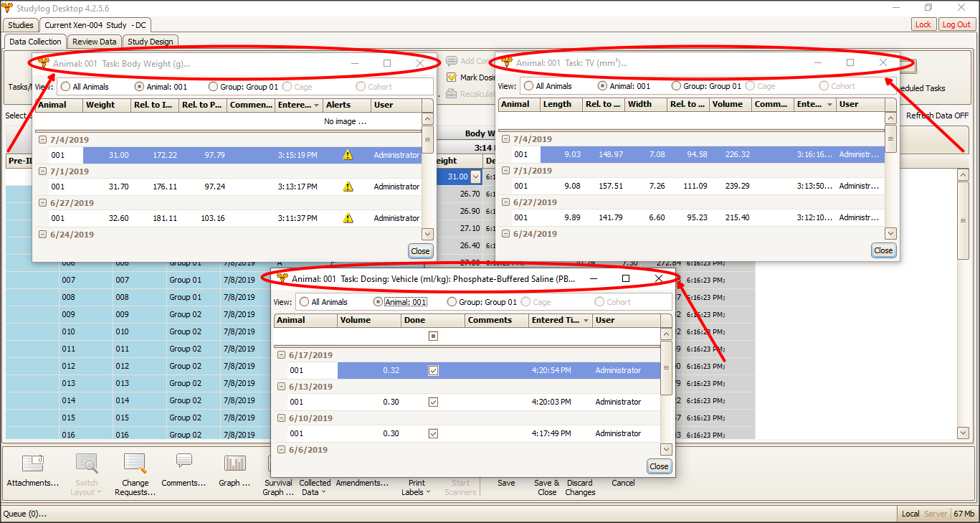The height and width of the screenshot is (523, 980).
Task: Select the Data Collection tab
Action: point(35,42)
